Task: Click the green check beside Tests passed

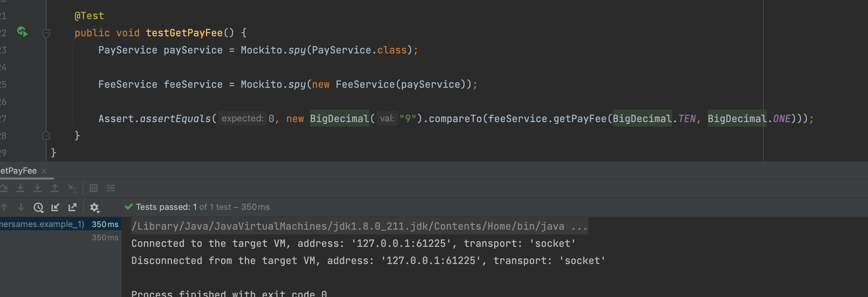Action: 129,207
